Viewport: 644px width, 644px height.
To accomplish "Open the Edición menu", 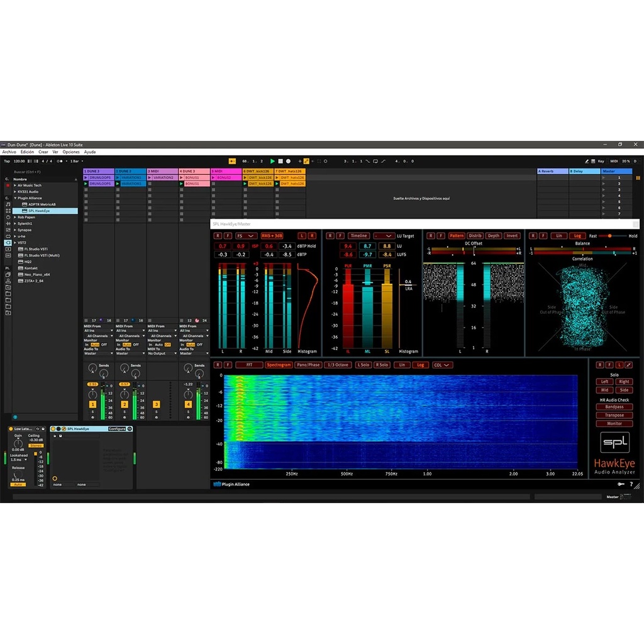I will click(27, 152).
